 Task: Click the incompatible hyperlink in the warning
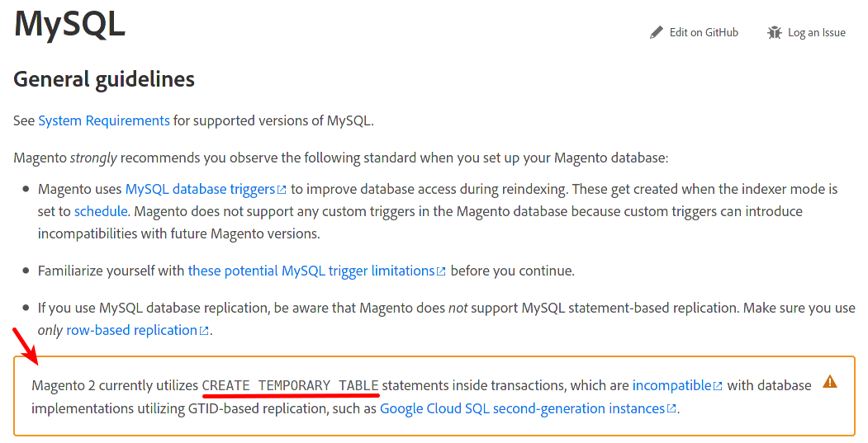pos(671,385)
